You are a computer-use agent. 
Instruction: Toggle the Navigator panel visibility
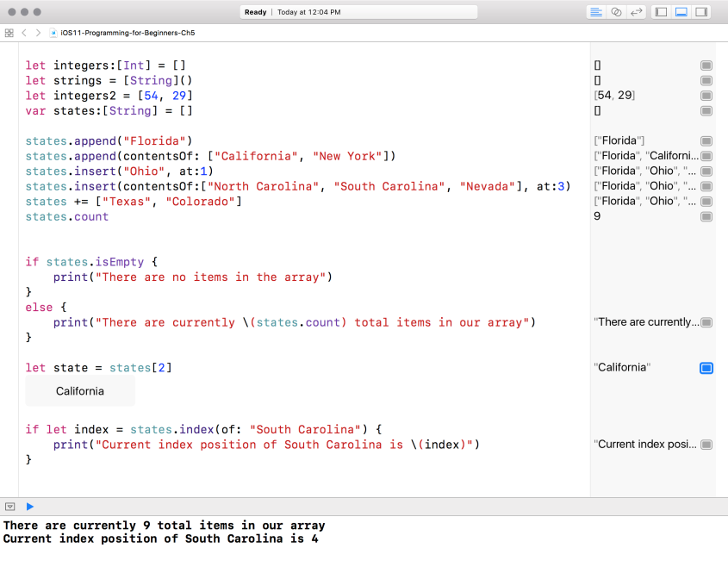(x=661, y=12)
